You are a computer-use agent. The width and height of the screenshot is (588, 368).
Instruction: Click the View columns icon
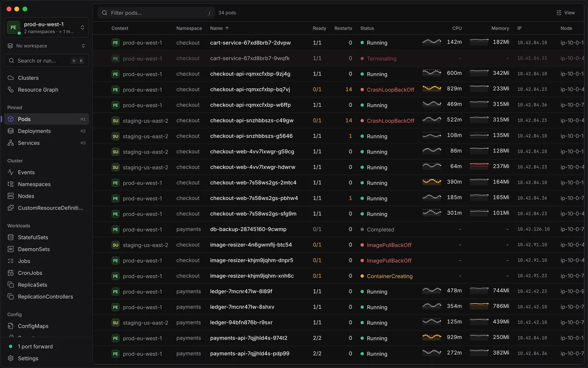tap(559, 13)
